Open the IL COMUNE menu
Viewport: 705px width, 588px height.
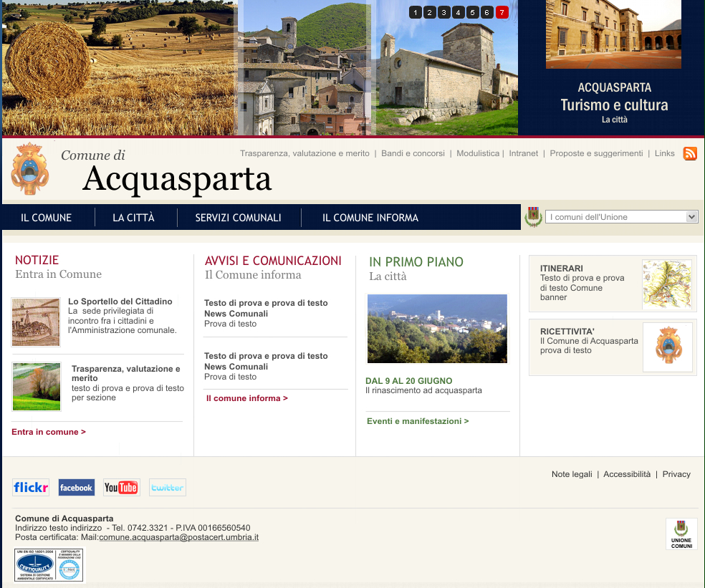click(46, 218)
